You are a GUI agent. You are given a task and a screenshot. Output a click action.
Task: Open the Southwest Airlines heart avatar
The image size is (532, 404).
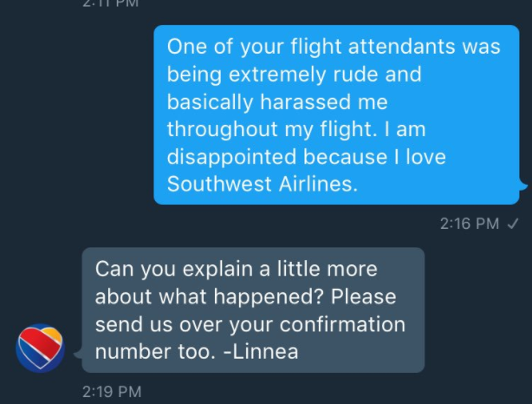[40, 348]
